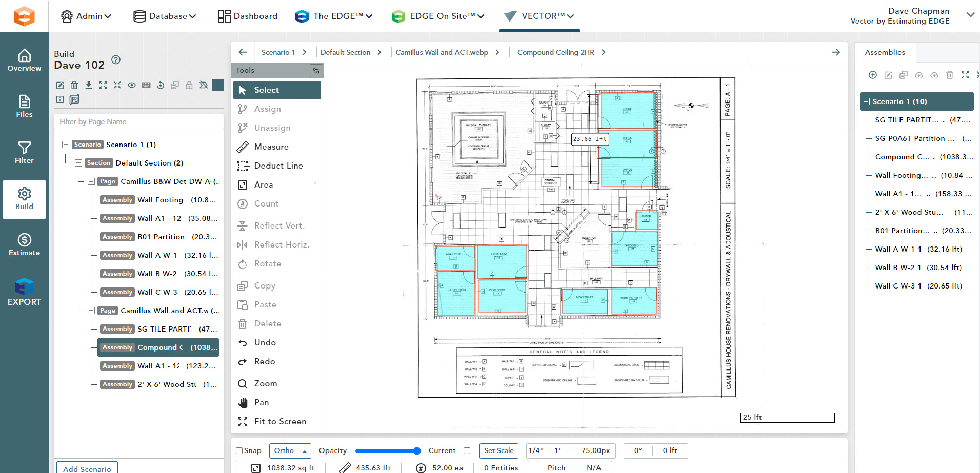Select the Deduct Line tool
980x473 pixels.
click(x=277, y=166)
